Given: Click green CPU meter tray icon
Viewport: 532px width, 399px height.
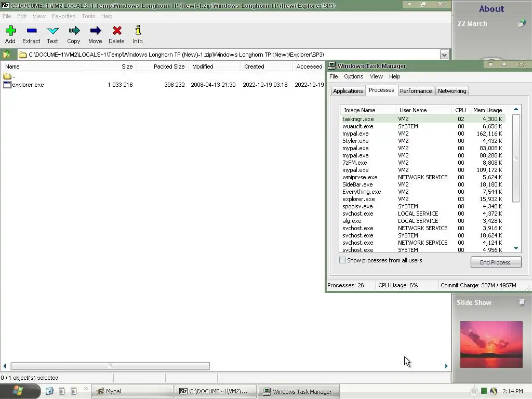Looking at the screenshot, I should (484, 391).
